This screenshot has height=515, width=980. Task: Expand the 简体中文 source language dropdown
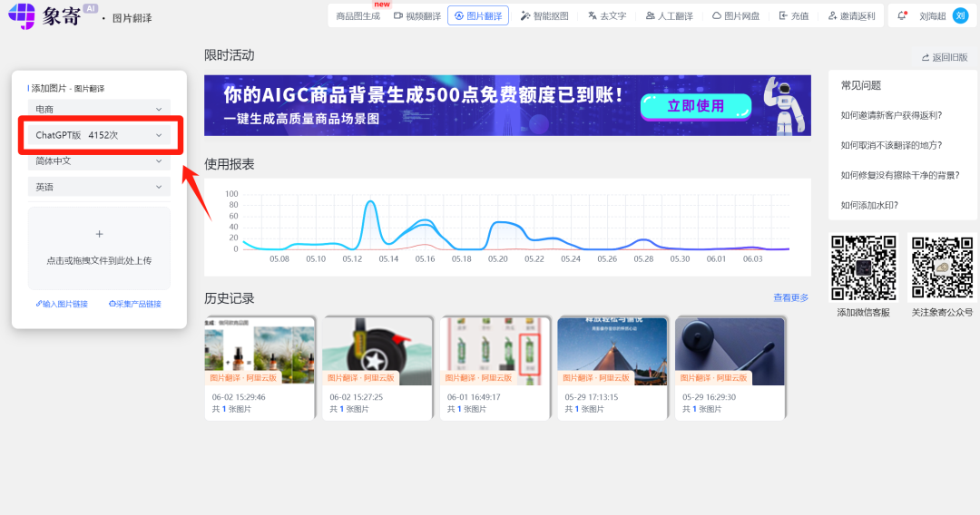tap(99, 160)
